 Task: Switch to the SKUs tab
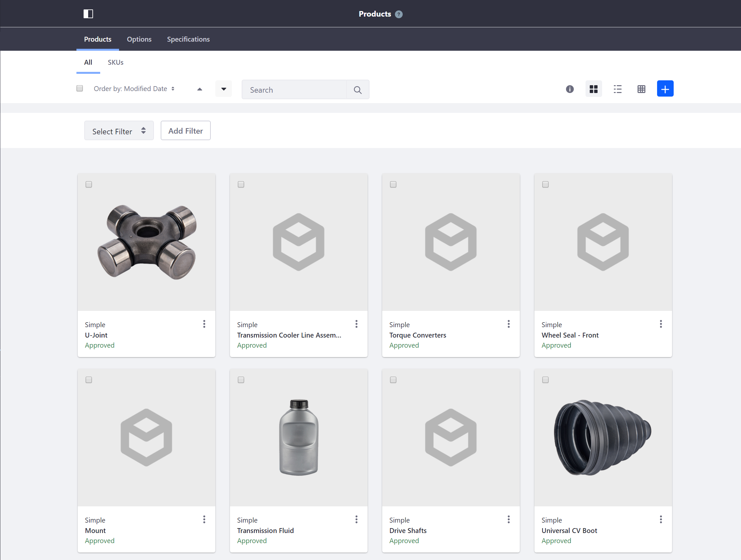[116, 62]
